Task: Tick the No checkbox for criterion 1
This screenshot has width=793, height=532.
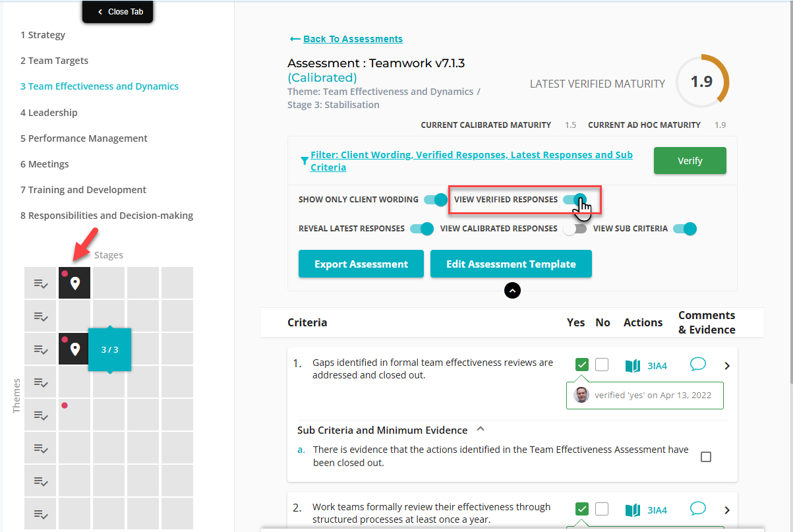Action: [x=602, y=365]
